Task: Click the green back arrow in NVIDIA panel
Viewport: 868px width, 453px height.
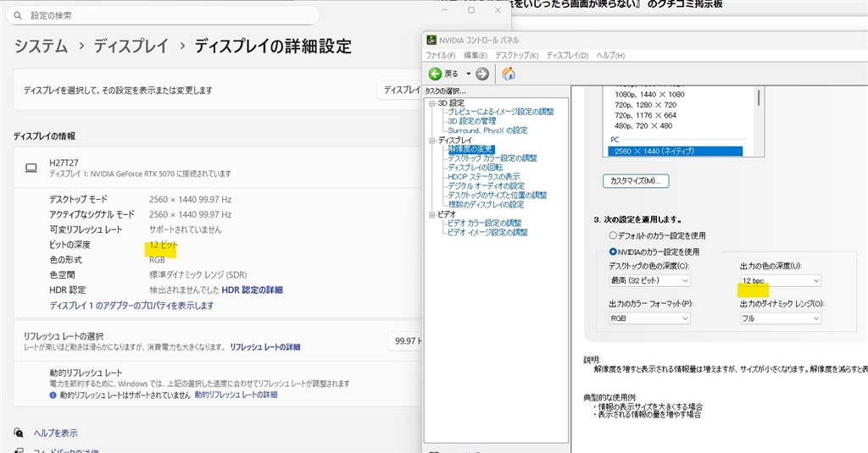Action: coord(435,74)
